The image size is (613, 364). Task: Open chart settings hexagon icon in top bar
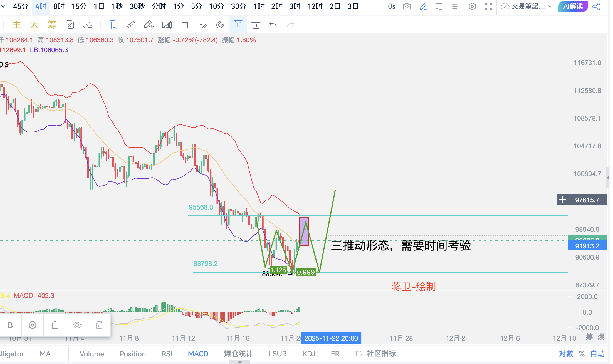(x=472, y=6)
